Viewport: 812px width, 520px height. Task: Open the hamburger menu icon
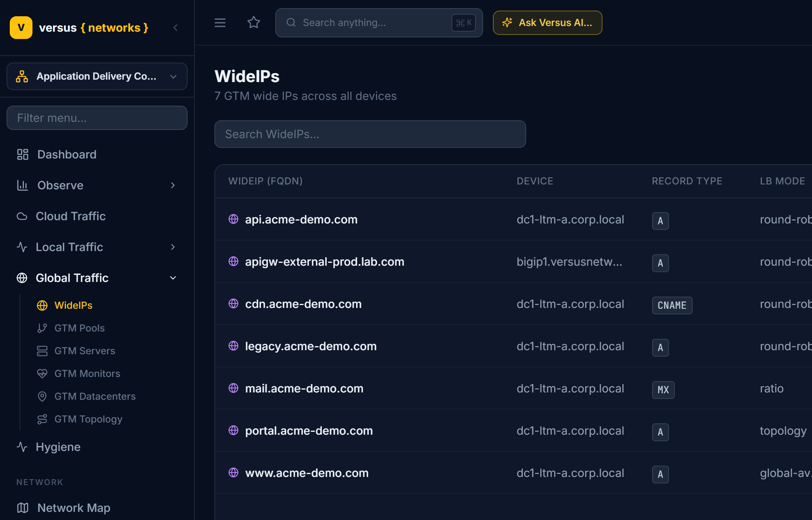(220, 23)
